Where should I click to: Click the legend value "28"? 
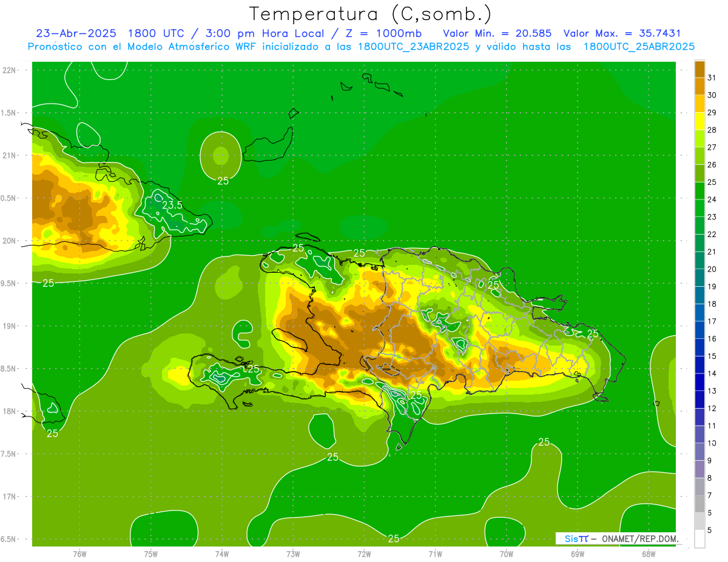tap(712, 130)
